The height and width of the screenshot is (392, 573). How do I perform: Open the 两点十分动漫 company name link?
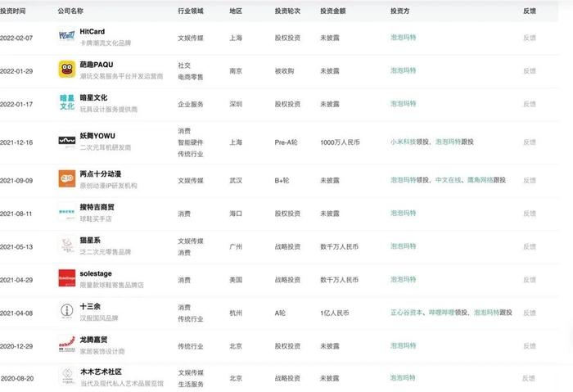tap(101, 173)
